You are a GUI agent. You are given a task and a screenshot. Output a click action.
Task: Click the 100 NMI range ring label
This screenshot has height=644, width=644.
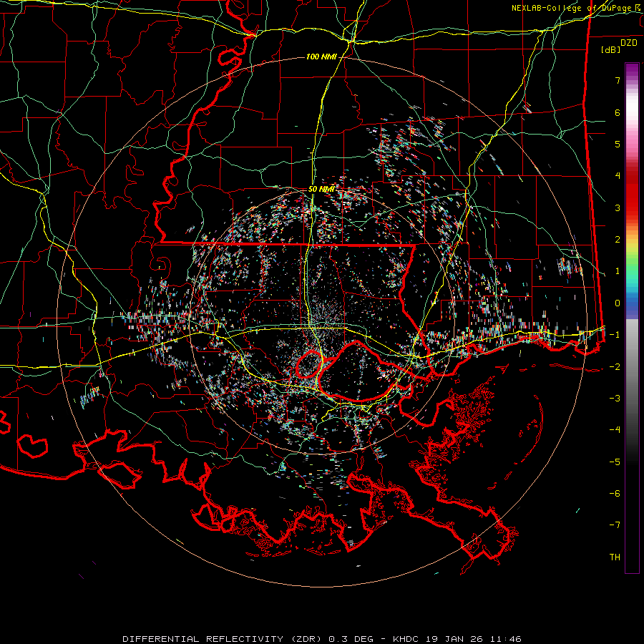(x=321, y=57)
